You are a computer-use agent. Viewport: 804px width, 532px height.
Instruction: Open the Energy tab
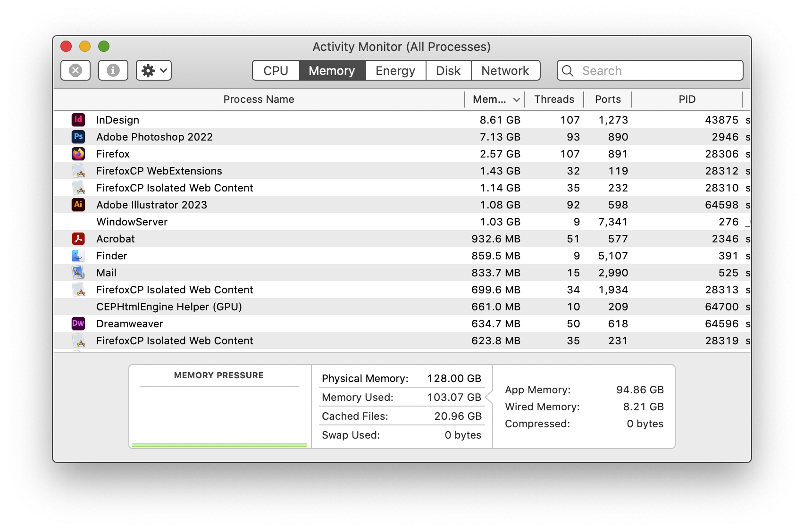coord(395,71)
